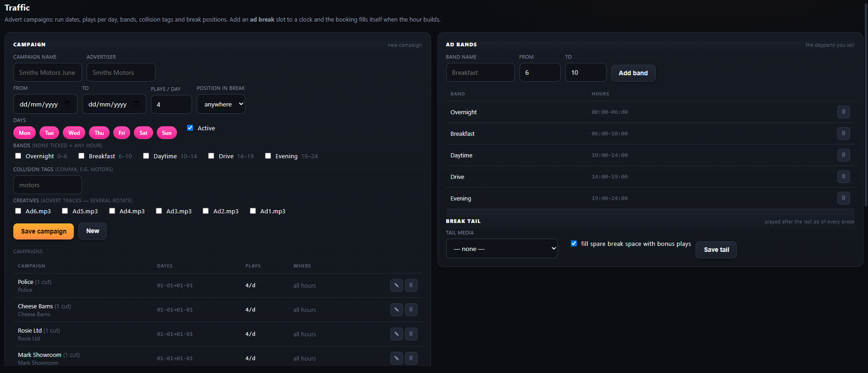Click the Add band button
The height and width of the screenshot is (373, 868).
pos(633,73)
